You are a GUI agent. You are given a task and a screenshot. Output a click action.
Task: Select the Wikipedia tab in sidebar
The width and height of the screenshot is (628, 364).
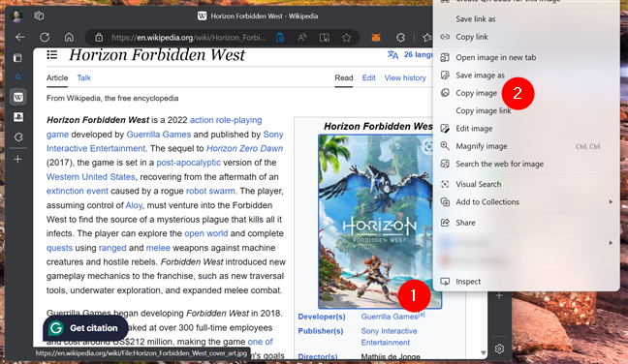[18, 97]
